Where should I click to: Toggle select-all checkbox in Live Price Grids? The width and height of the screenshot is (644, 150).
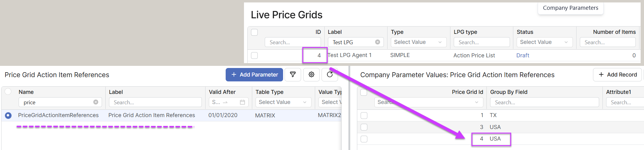coord(254,32)
